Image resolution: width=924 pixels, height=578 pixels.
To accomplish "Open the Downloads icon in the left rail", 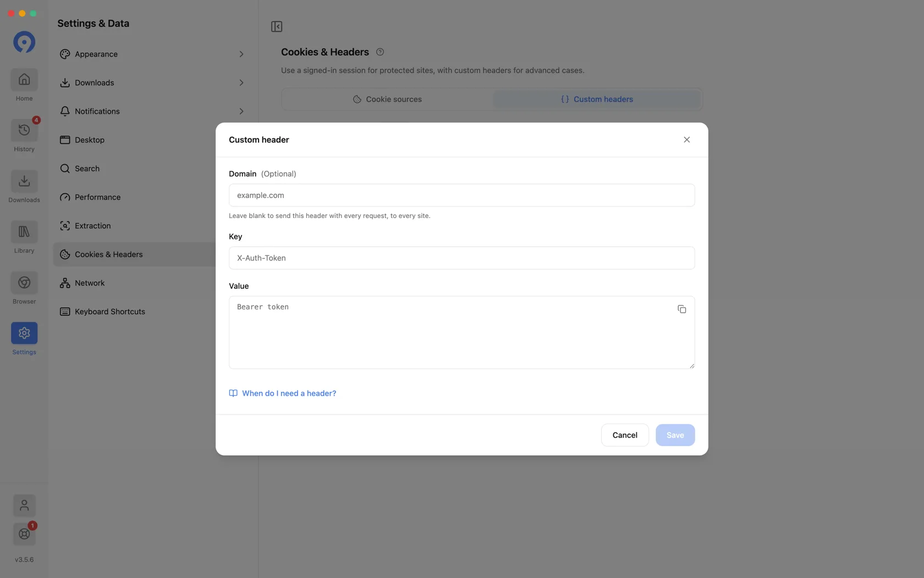I will (x=24, y=181).
